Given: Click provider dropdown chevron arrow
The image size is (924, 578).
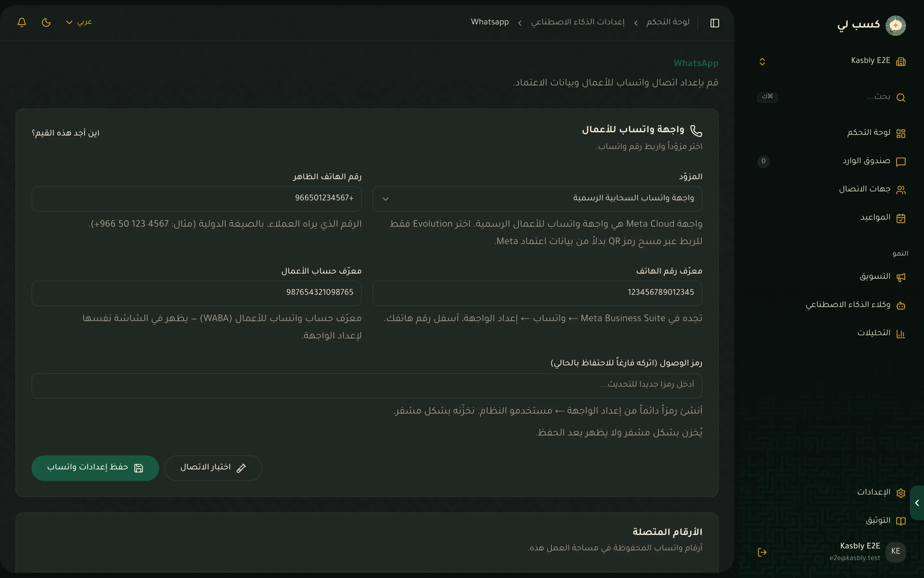Looking at the screenshot, I should click(386, 199).
